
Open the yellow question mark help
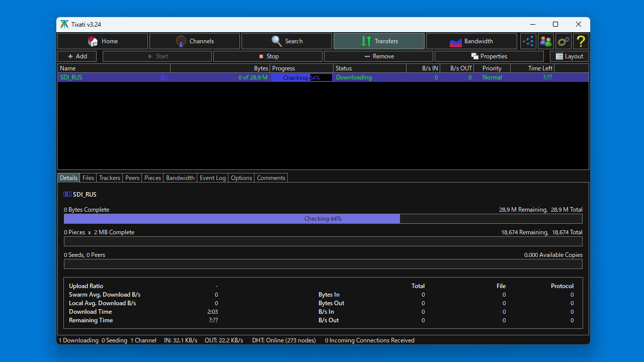[x=581, y=41]
